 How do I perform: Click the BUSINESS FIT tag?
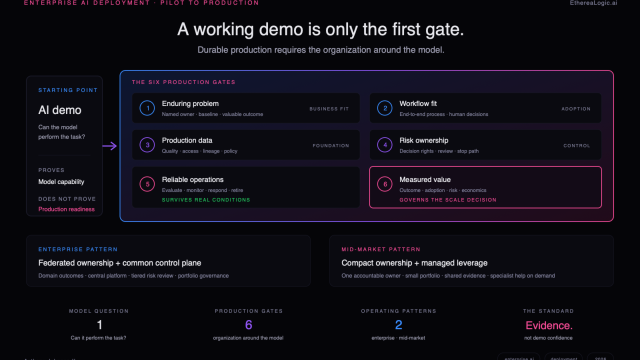[x=329, y=109]
